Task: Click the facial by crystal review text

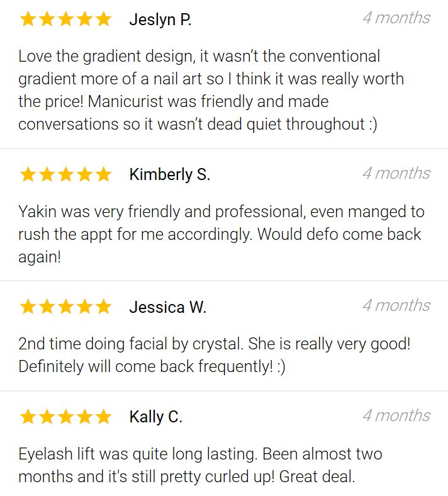Action: tap(215, 355)
